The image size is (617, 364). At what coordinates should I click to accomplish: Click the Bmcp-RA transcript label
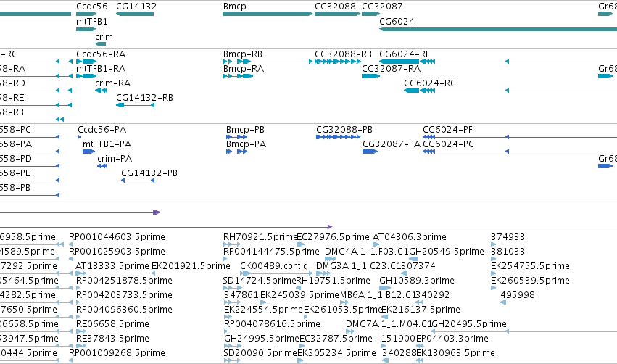[243, 69]
